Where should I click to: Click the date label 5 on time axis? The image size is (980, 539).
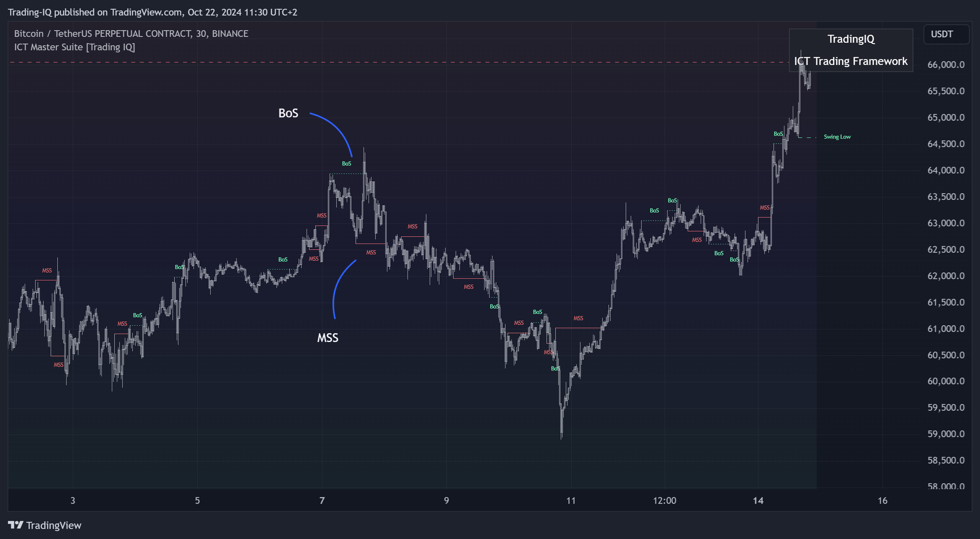tap(197, 500)
